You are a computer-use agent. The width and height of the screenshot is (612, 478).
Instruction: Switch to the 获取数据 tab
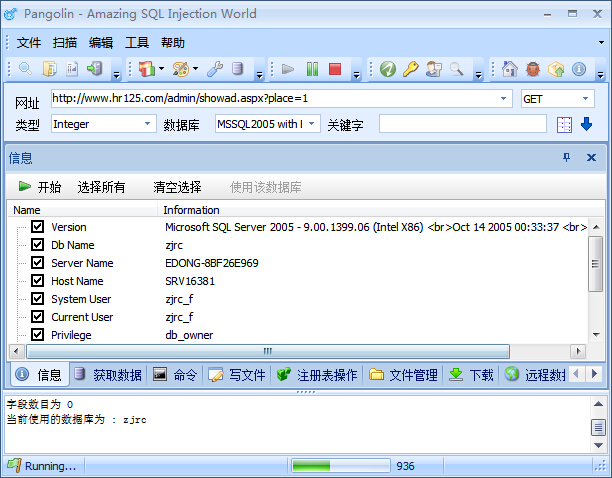tap(108, 375)
